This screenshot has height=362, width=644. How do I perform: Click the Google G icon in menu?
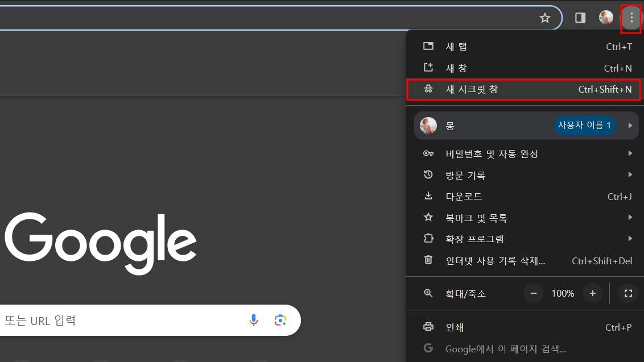click(x=428, y=348)
